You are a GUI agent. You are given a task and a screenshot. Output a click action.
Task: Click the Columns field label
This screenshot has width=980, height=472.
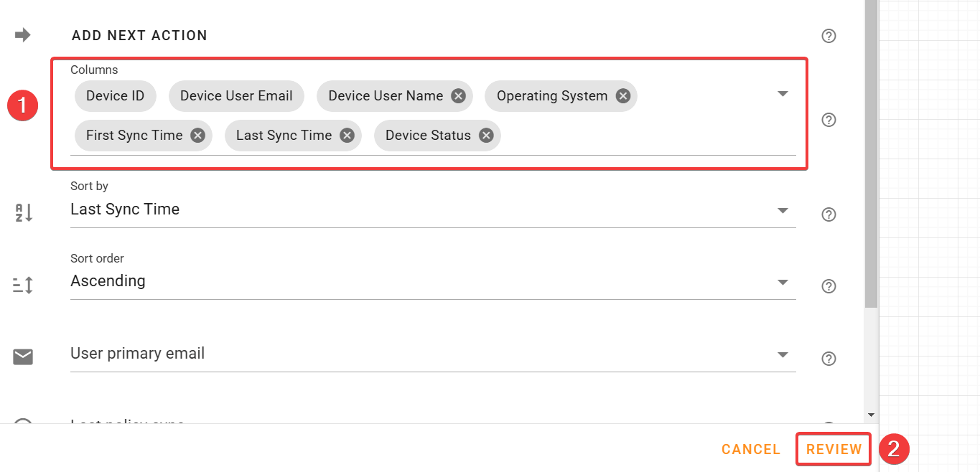coord(94,70)
